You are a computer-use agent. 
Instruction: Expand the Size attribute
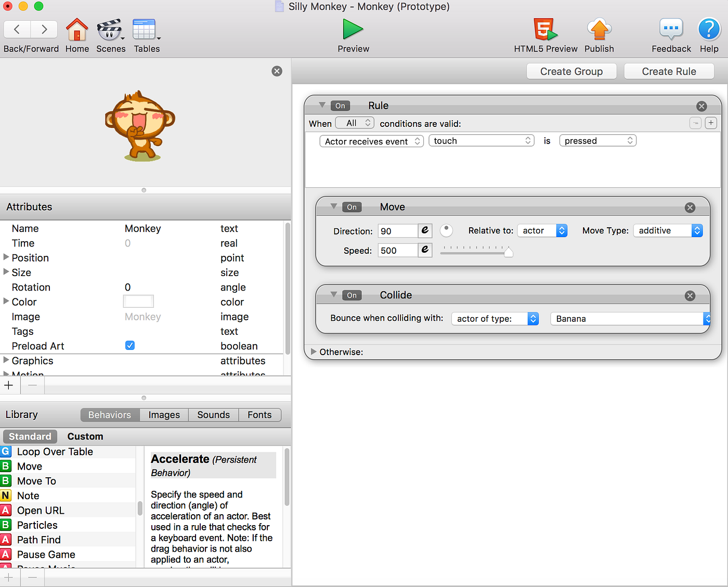[6, 272]
